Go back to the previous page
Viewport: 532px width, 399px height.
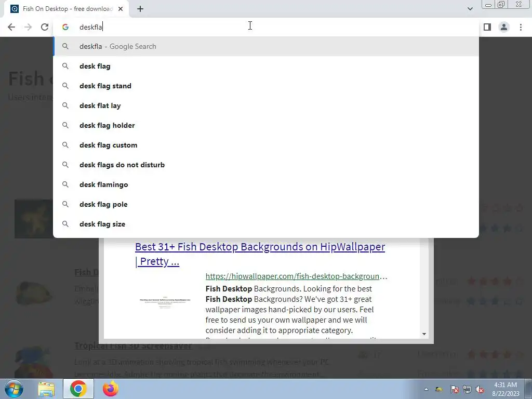pos(11,27)
